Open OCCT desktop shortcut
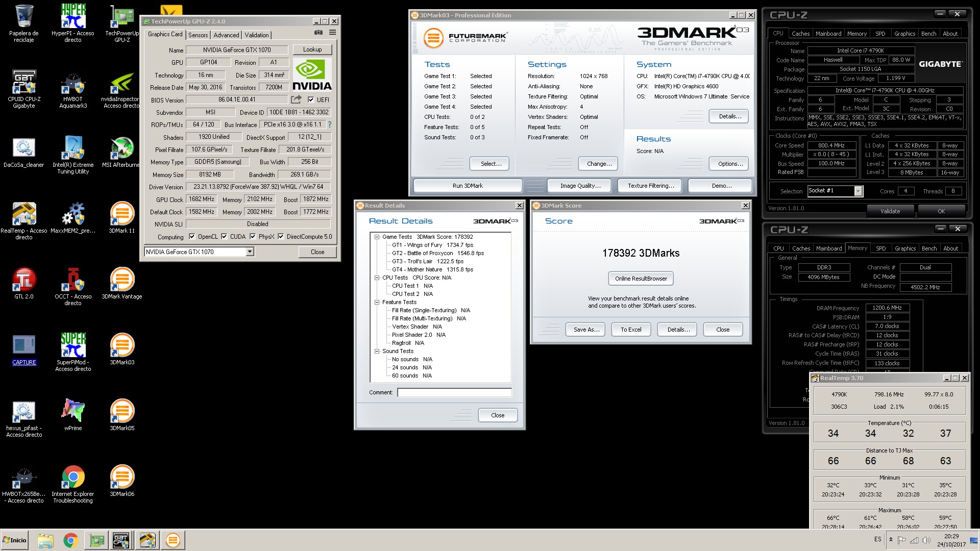Screen dimensions: 980x551 click(x=73, y=286)
